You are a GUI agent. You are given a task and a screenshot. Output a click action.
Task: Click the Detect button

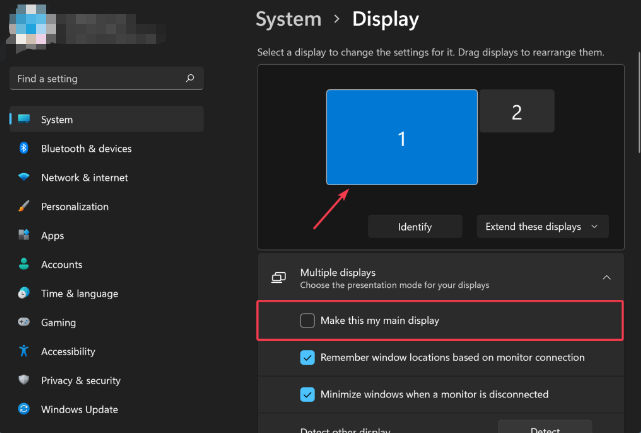545,427
